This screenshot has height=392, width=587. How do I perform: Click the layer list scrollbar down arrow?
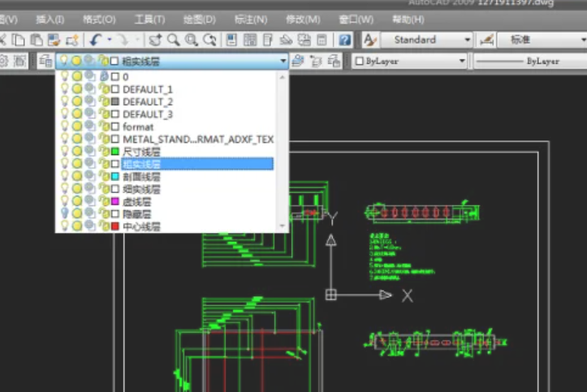[283, 226]
